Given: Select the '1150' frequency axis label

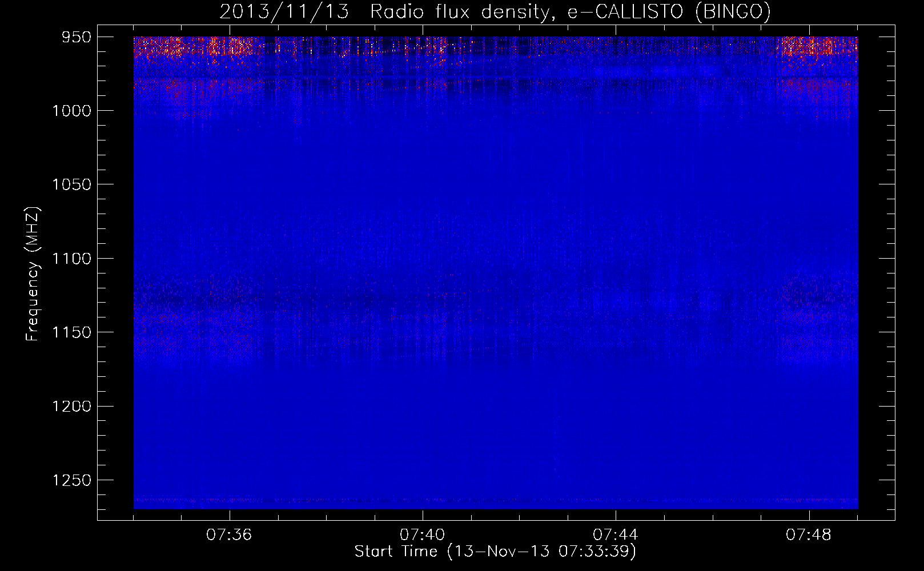Looking at the screenshot, I should [x=72, y=332].
